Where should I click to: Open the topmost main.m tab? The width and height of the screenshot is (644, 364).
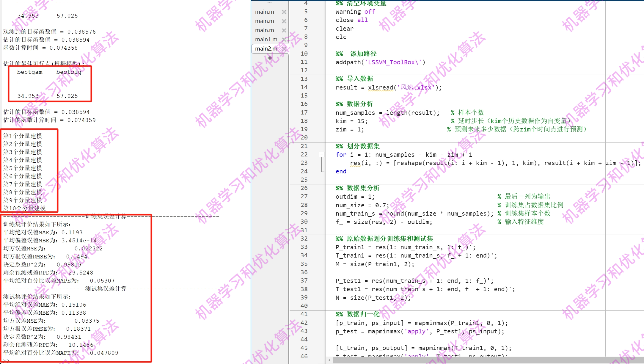click(265, 12)
